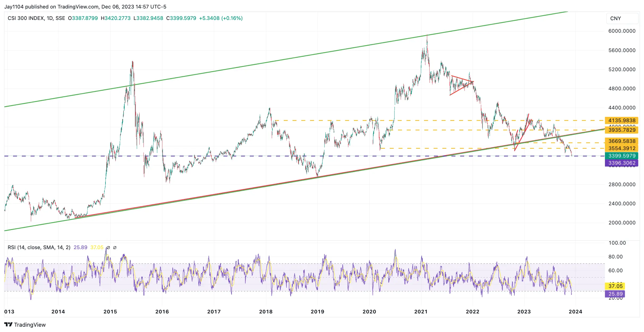
Task: Click the 4800.0000 price scale value
Action: pos(622,88)
